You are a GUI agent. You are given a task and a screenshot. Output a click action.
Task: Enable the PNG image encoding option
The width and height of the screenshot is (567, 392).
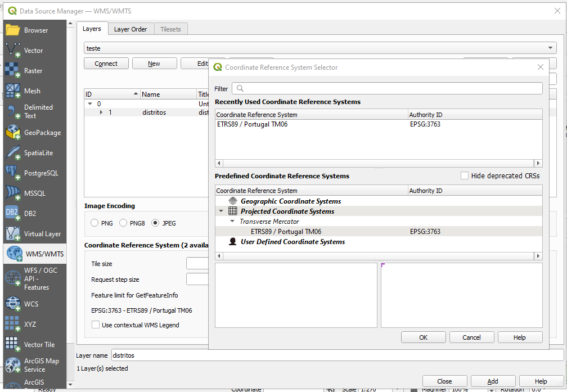pos(94,223)
